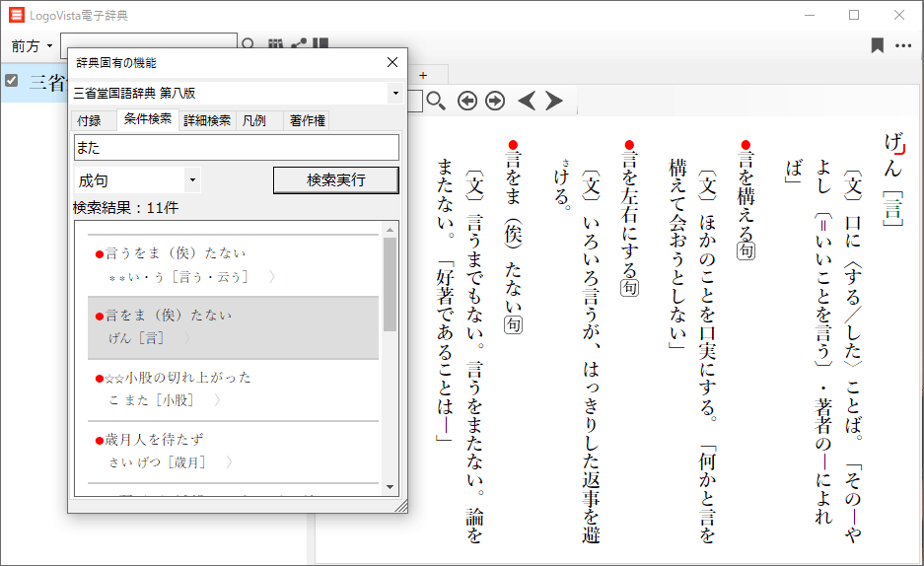
Task: Click the in-page search magnifier icon
Action: 436,101
